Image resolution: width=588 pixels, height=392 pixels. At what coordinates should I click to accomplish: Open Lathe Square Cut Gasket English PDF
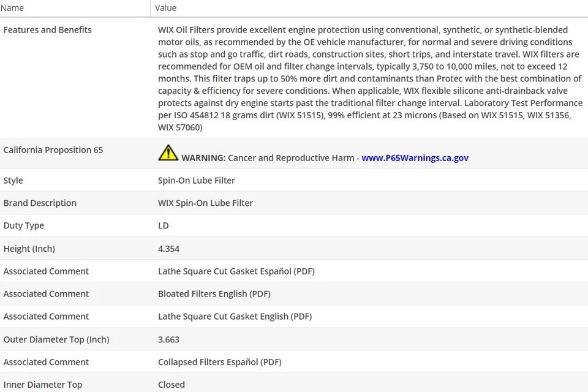(x=235, y=317)
